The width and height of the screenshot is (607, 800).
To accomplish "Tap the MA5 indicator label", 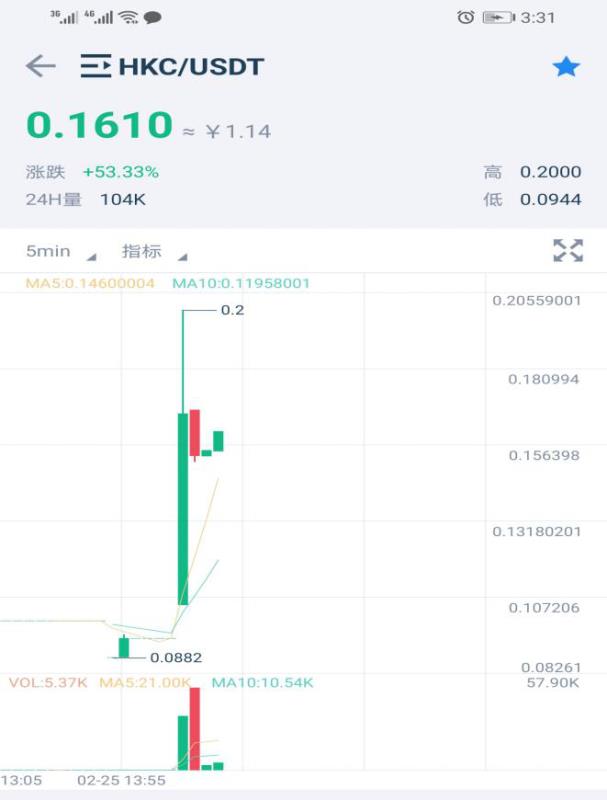I will pos(90,283).
